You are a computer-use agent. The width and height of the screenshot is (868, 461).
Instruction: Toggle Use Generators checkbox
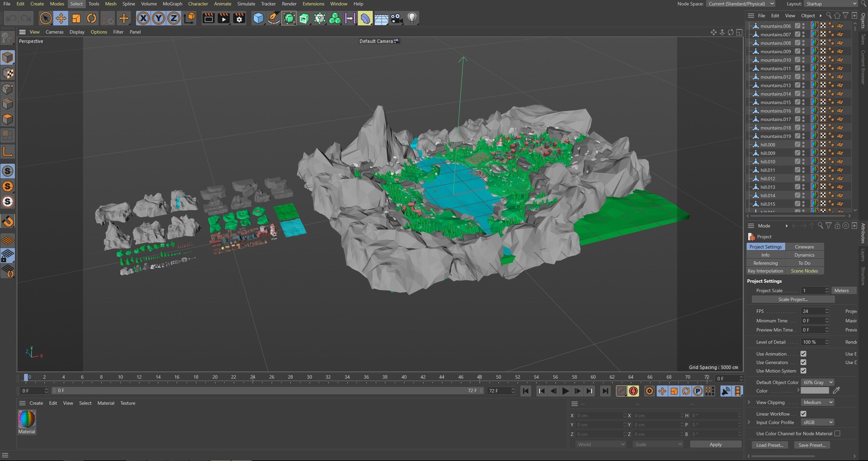803,362
